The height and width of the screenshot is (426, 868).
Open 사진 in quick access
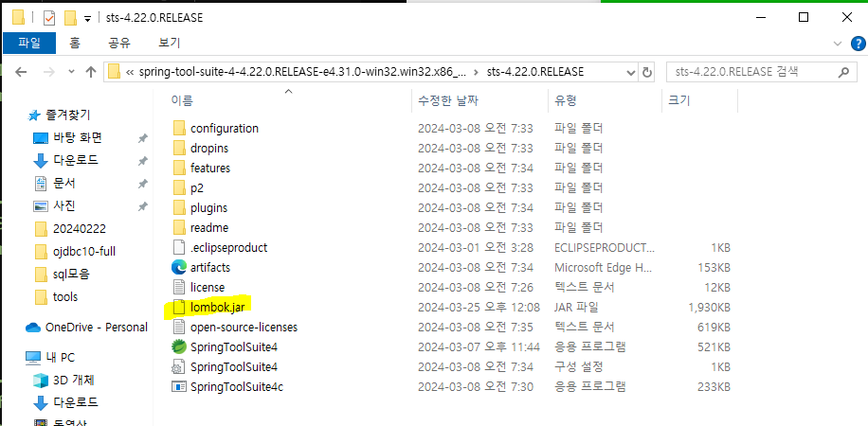(54, 205)
